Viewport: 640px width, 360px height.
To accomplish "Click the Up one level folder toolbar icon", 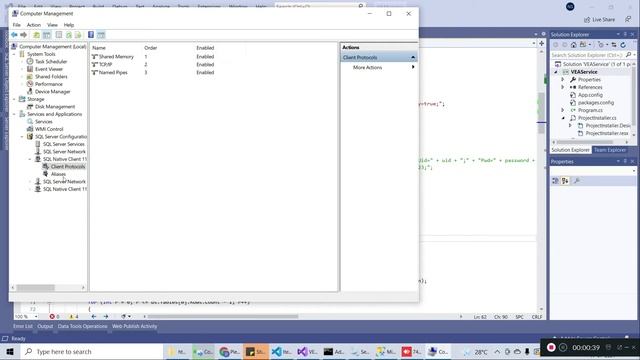I will tap(36, 35).
